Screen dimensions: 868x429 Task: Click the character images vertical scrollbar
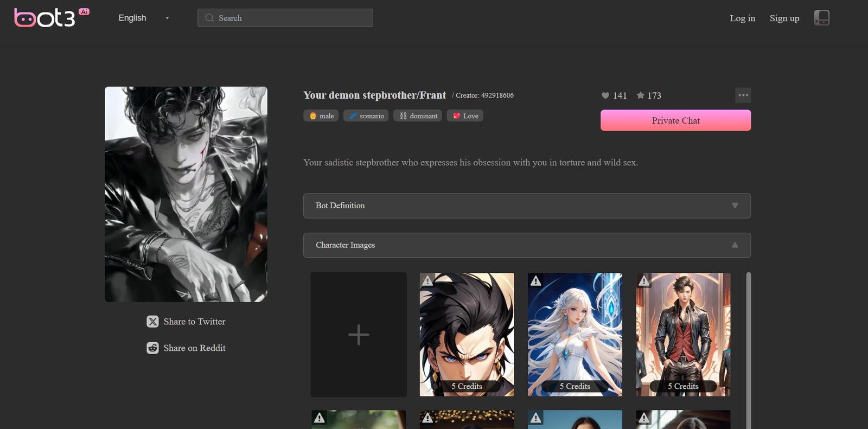click(x=749, y=350)
